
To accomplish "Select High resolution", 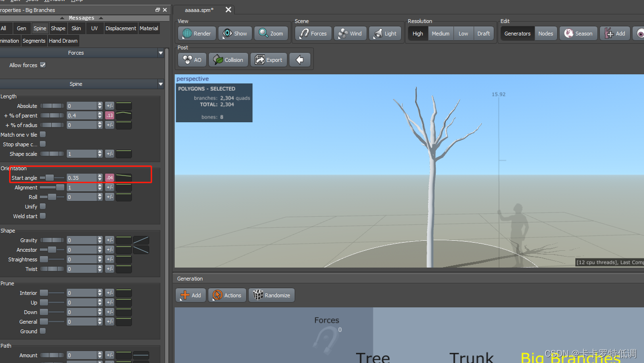I will click(x=417, y=34).
